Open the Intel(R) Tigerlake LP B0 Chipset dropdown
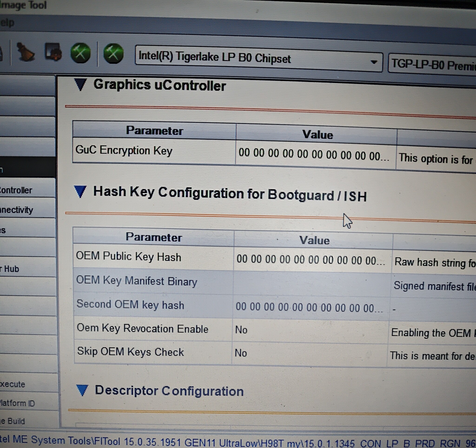Screen dimensions: 476x448 pyautogui.click(x=259, y=59)
